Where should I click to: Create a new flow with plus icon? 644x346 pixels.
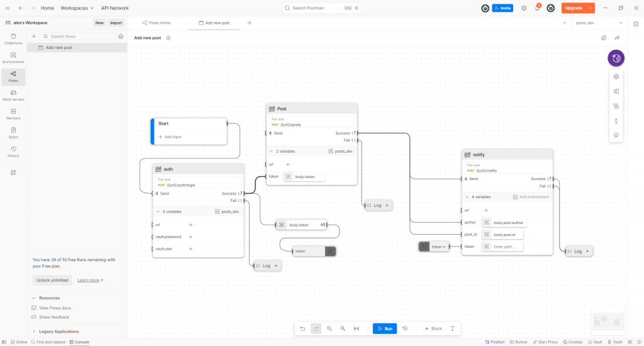[x=34, y=36]
